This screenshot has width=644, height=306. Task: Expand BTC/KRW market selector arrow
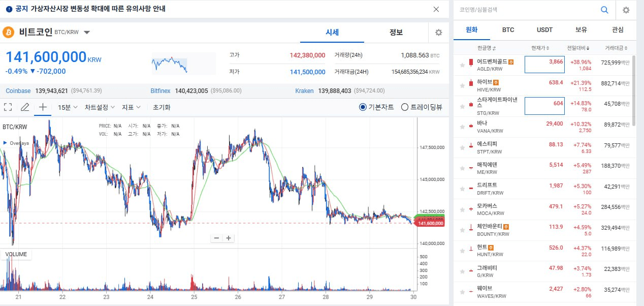[87, 33]
